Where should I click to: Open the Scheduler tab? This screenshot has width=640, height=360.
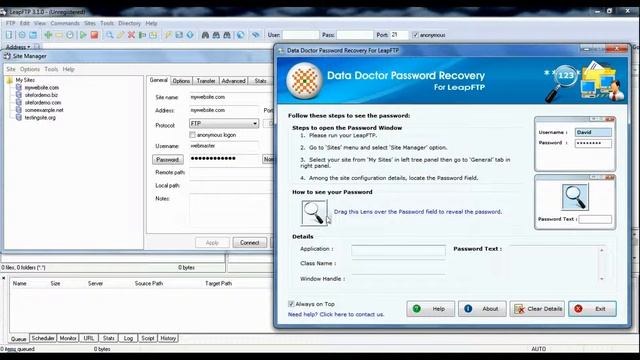43,338
